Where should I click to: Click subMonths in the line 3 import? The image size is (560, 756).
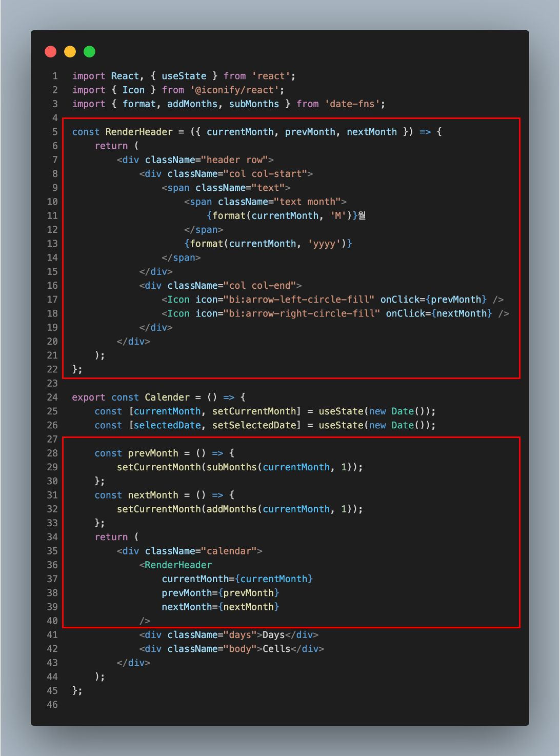click(x=254, y=104)
